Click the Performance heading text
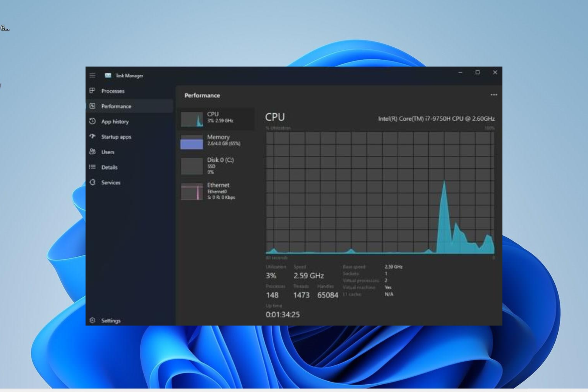Viewport: 588px width, 392px height. pos(202,95)
